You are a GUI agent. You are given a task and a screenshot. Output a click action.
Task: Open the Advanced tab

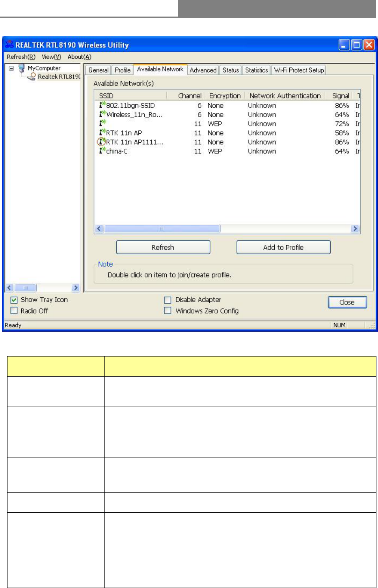click(x=203, y=70)
